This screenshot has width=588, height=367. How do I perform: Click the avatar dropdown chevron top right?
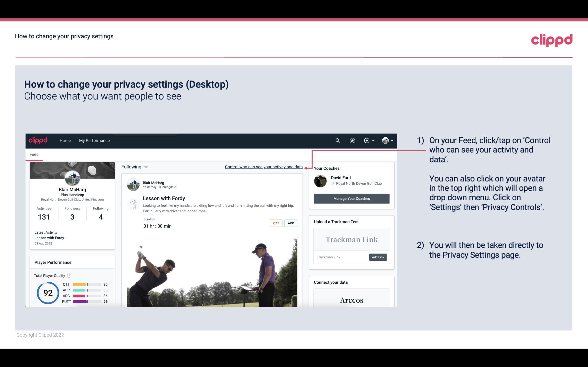point(391,140)
